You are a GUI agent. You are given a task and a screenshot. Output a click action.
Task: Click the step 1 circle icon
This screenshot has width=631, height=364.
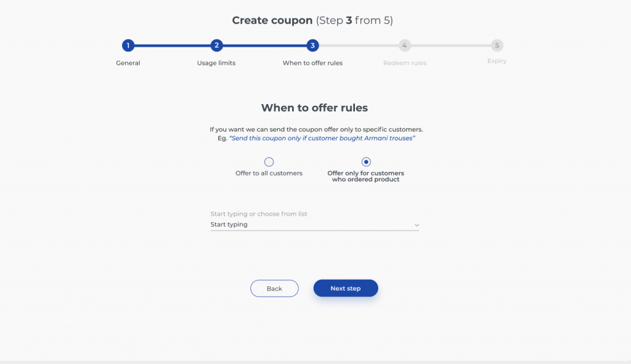[x=128, y=46]
